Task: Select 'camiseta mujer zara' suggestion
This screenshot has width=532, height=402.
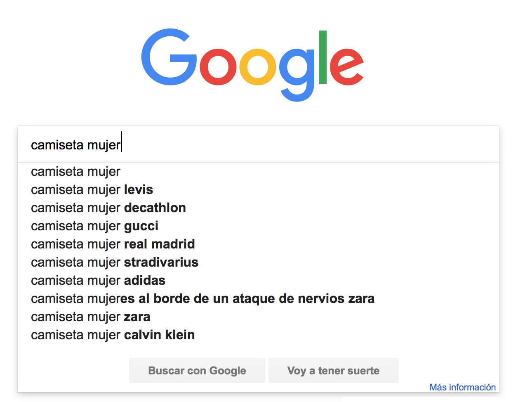Action: pyautogui.click(x=259, y=317)
